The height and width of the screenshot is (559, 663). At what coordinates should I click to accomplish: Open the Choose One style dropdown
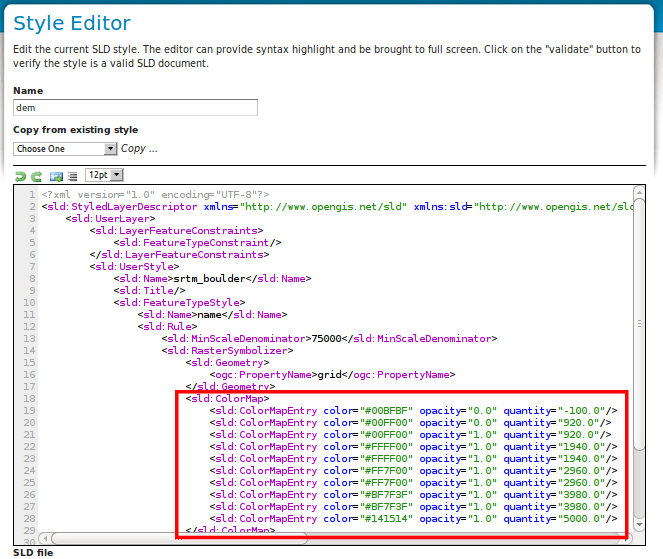point(65,149)
